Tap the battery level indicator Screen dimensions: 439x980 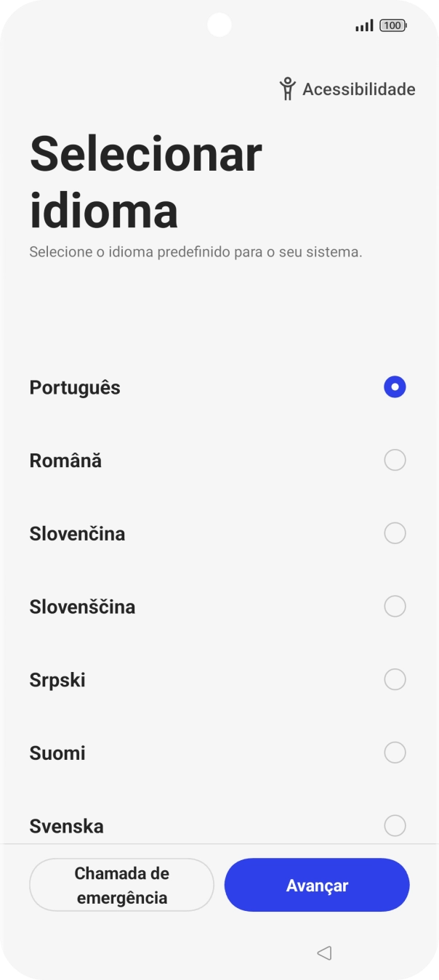392,25
